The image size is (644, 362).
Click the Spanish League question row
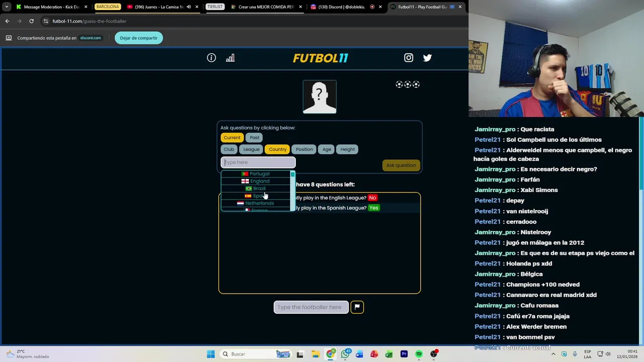(x=319, y=208)
